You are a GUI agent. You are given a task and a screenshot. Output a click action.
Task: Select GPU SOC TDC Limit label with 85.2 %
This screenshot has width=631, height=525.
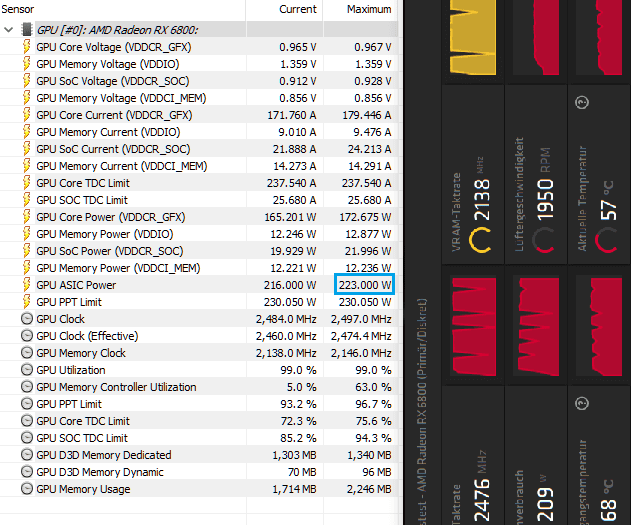click(82, 438)
